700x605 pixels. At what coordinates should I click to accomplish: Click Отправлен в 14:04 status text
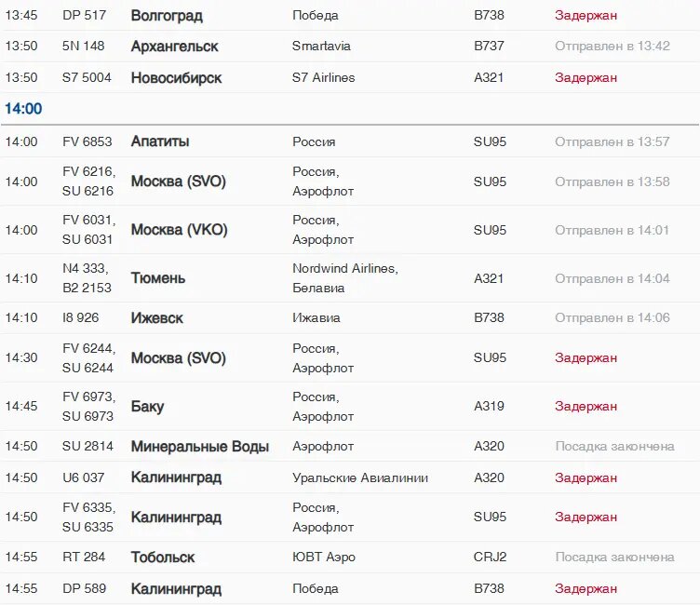point(612,278)
